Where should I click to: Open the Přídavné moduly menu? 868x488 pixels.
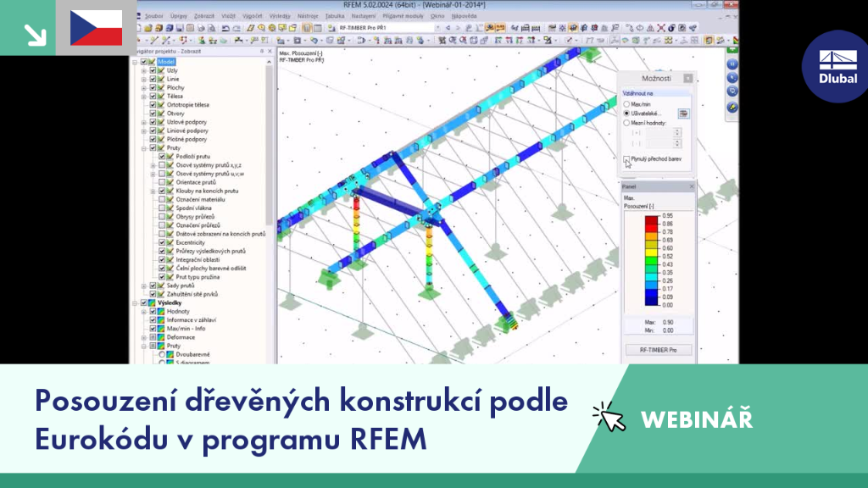coord(403,16)
